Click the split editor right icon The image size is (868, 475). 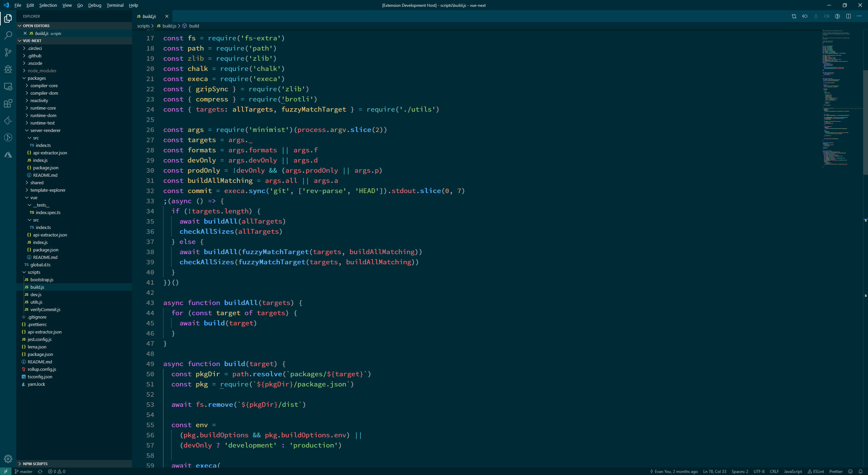(x=848, y=16)
